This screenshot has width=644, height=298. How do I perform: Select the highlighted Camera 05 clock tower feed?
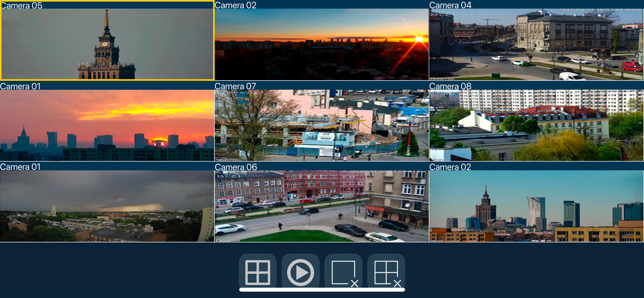pos(107,44)
